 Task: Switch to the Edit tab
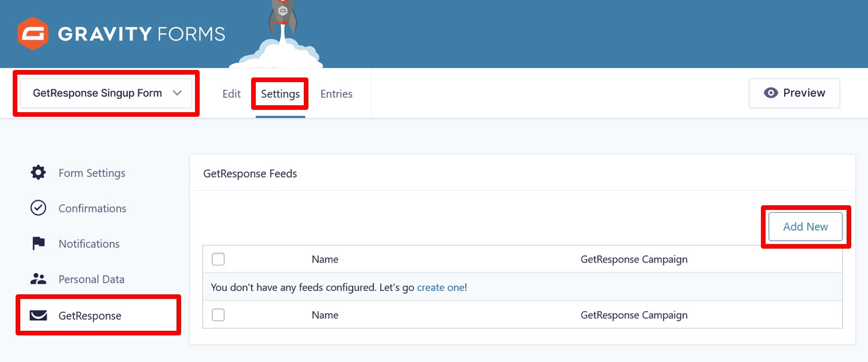[x=231, y=94]
